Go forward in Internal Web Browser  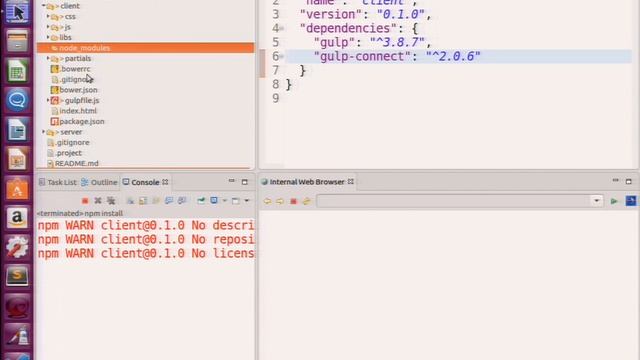pos(280,201)
